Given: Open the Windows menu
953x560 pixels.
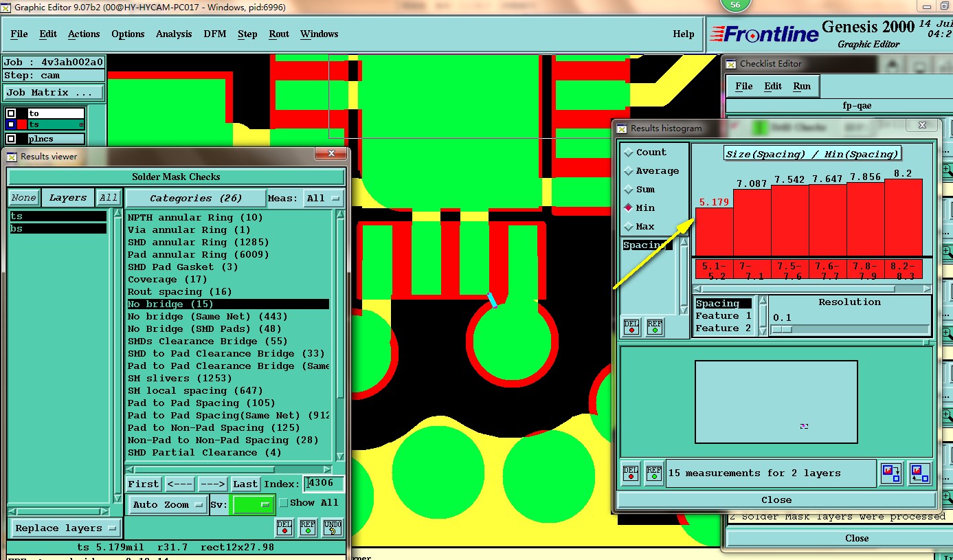Looking at the screenshot, I should tap(319, 34).
